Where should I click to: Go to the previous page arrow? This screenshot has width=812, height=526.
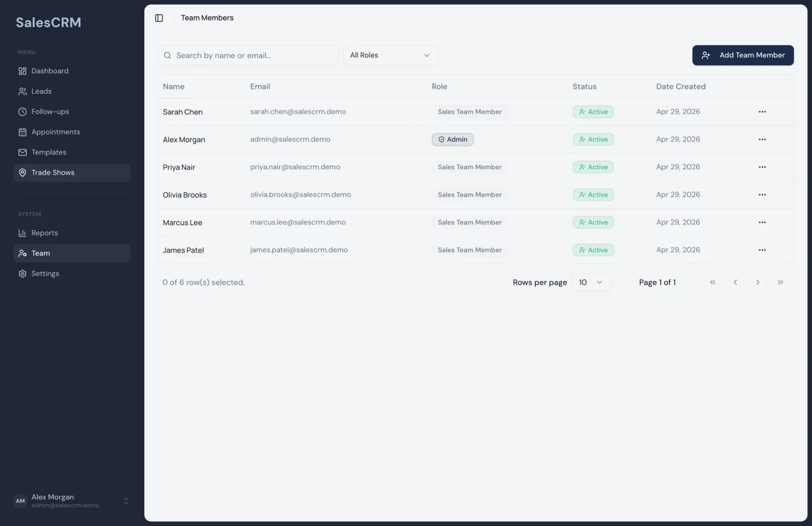(x=735, y=282)
